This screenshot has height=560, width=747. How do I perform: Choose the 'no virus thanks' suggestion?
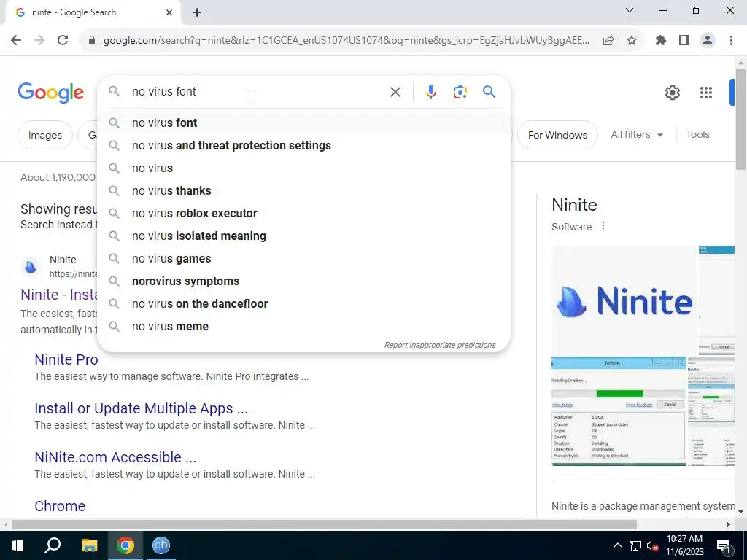click(x=304, y=190)
